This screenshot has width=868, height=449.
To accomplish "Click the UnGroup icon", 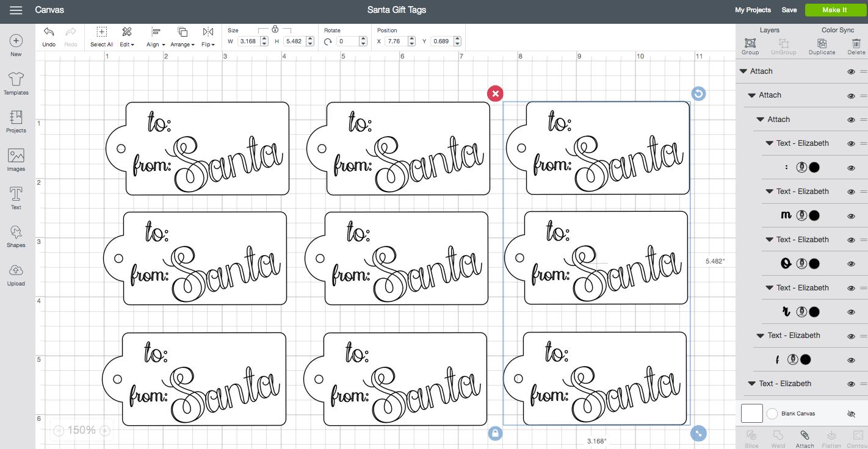I will 783,43.
